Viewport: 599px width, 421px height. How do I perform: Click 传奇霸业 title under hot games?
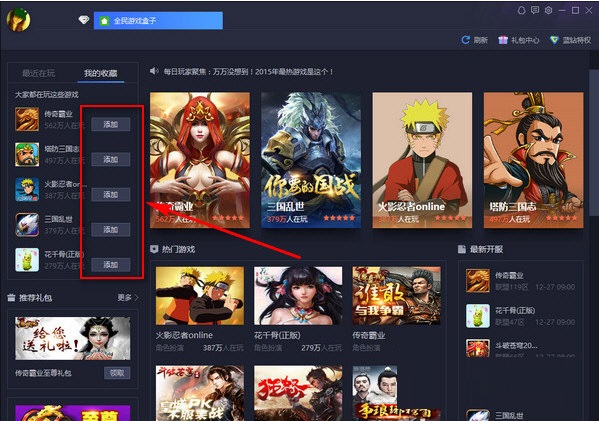[369, 335]
